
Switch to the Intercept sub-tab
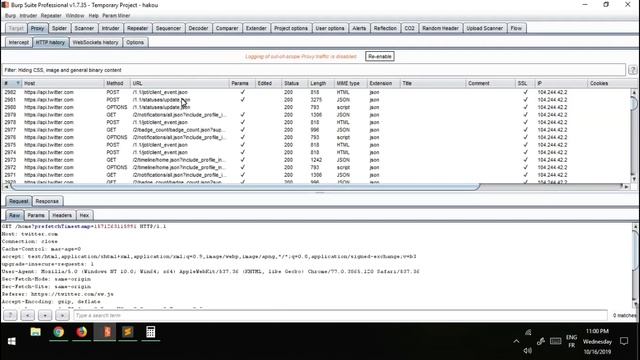19,42
